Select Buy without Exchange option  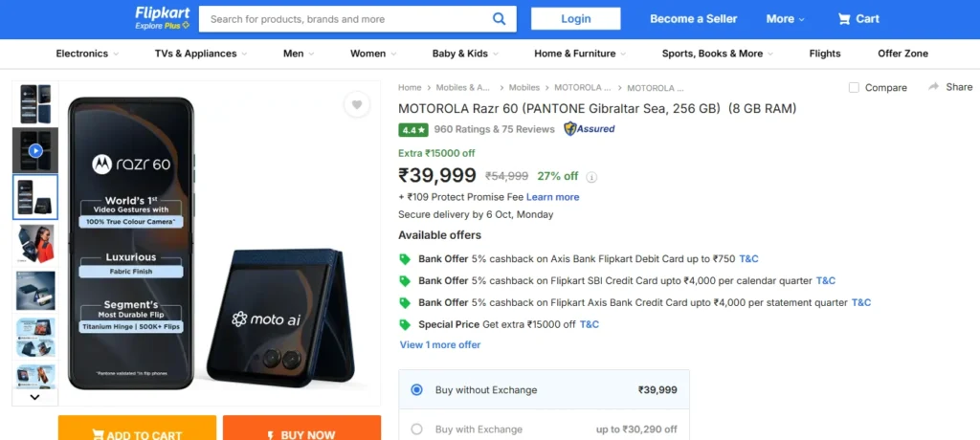tap(416, 390)
